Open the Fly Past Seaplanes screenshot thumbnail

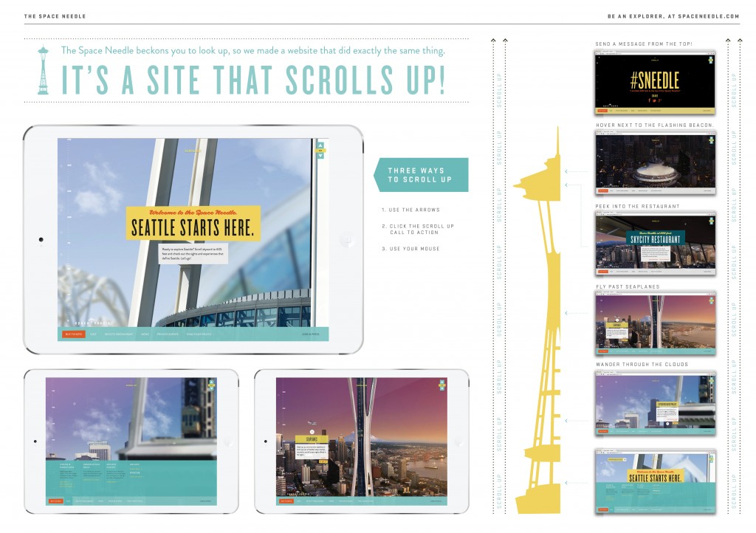coord(655,323)
